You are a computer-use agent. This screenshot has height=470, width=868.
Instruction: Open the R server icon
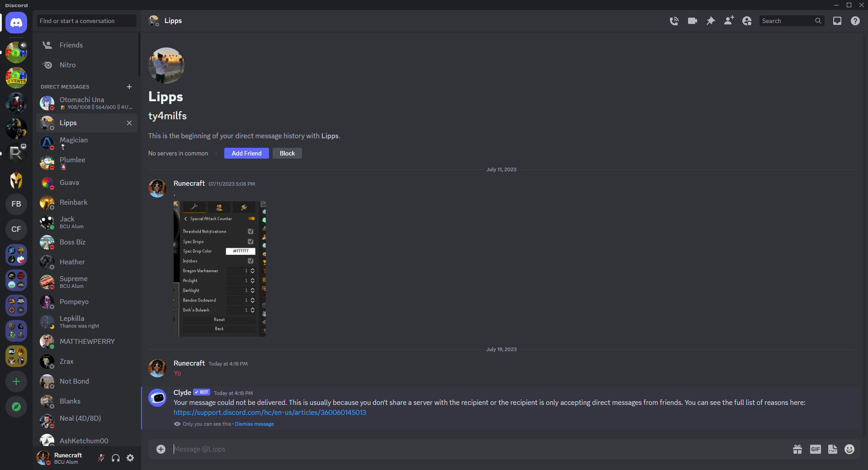pyautogui.click(x=16, y=154)
